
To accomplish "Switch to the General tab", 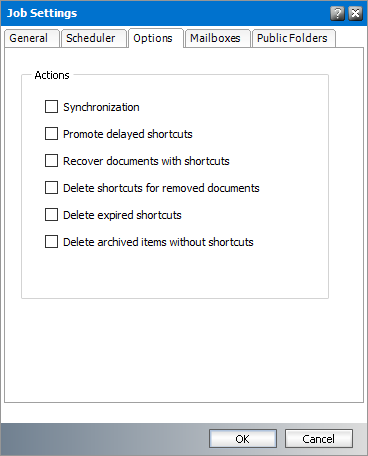I will click(x=32, y=38).
